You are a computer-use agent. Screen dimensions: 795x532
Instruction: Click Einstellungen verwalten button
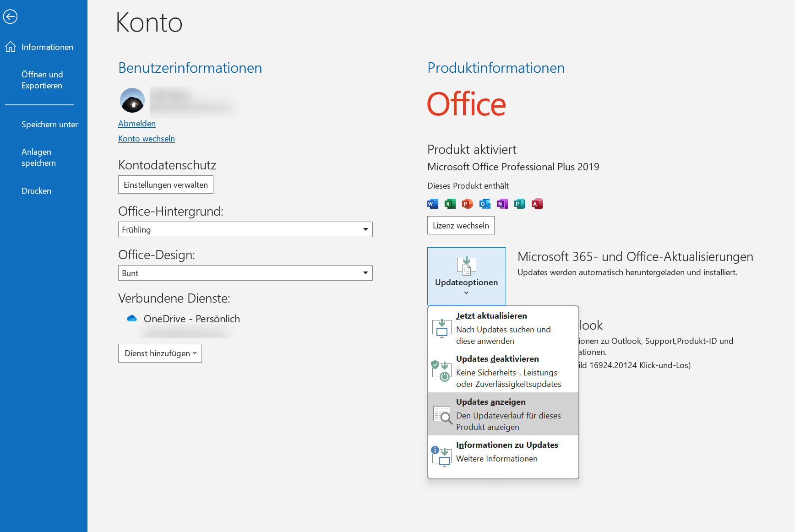[x=166, y=185]
